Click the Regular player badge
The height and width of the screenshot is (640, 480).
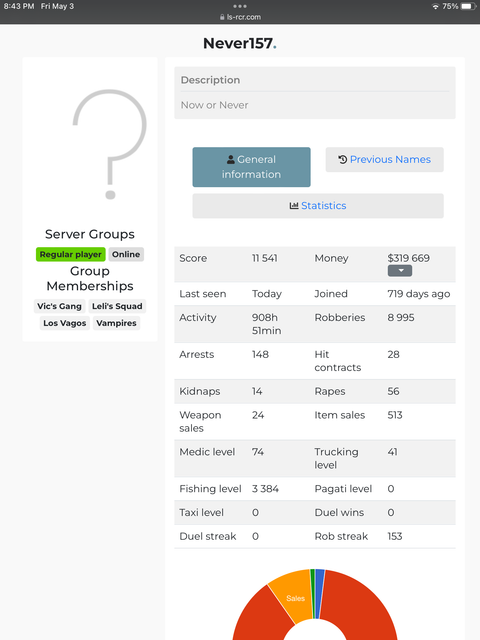[x=71, y=254]
